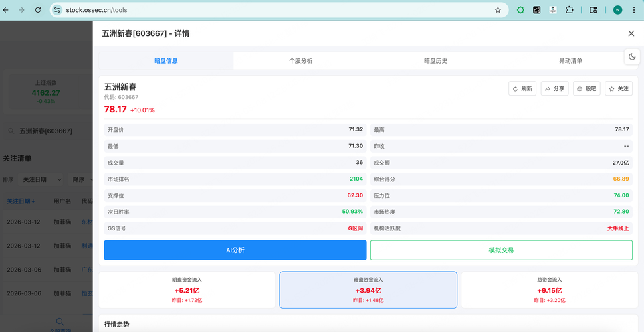Toggle dark mode moon icon
The height and width of the screenshot is (332, 644).
(632, 56)
